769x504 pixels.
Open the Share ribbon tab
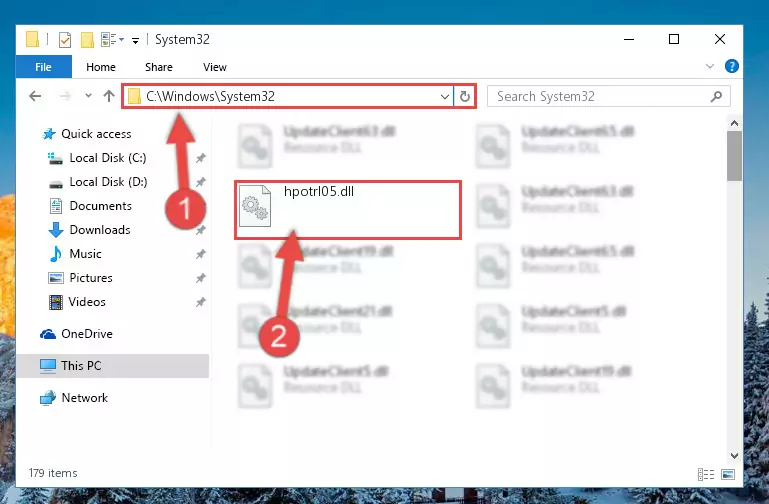coord(158,67)
